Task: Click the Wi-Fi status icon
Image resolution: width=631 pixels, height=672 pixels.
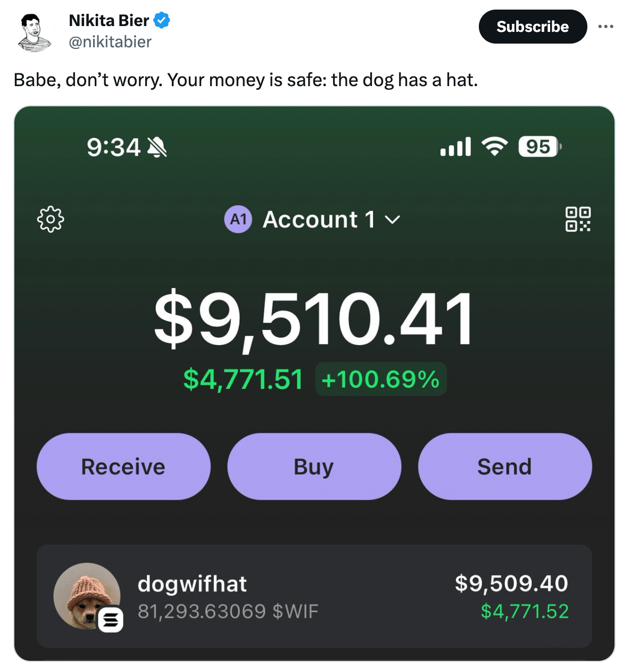Action: coord(495,146)
